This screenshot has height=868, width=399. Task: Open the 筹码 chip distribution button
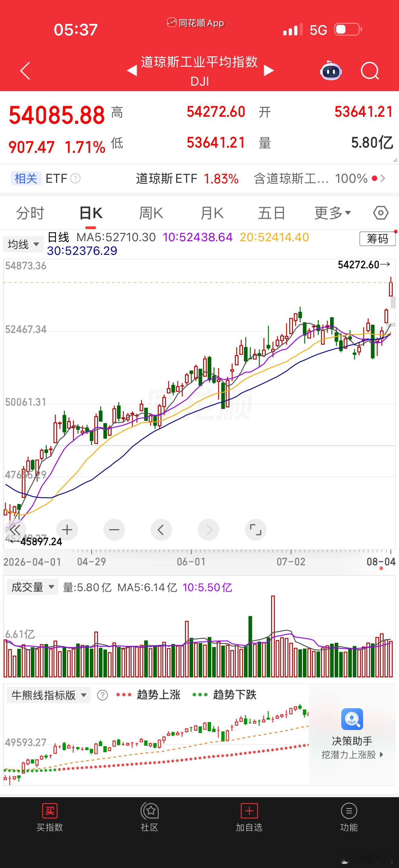click(x=377, y=238)
